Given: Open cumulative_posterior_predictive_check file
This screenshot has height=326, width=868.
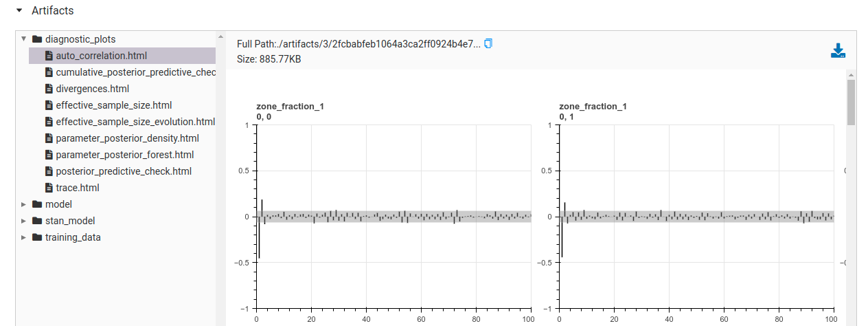Looking at the screenshot, I should pos(136,72).
